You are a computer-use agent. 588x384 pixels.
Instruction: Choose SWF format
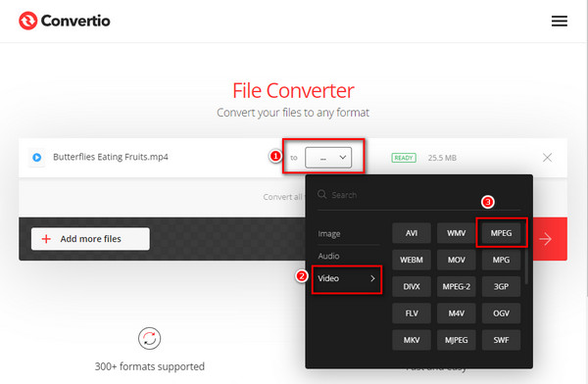click(502, 340)
